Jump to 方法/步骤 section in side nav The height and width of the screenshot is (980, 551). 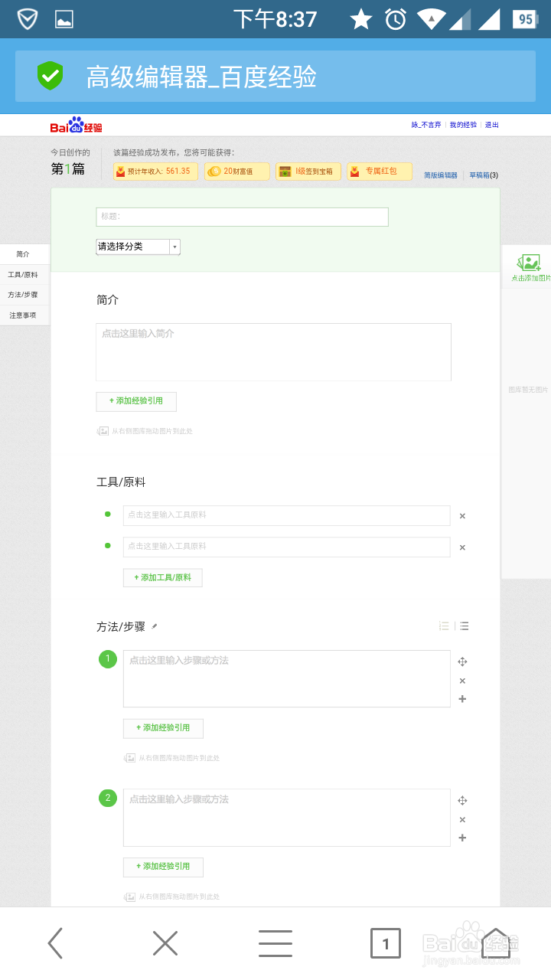coord(24,295)
